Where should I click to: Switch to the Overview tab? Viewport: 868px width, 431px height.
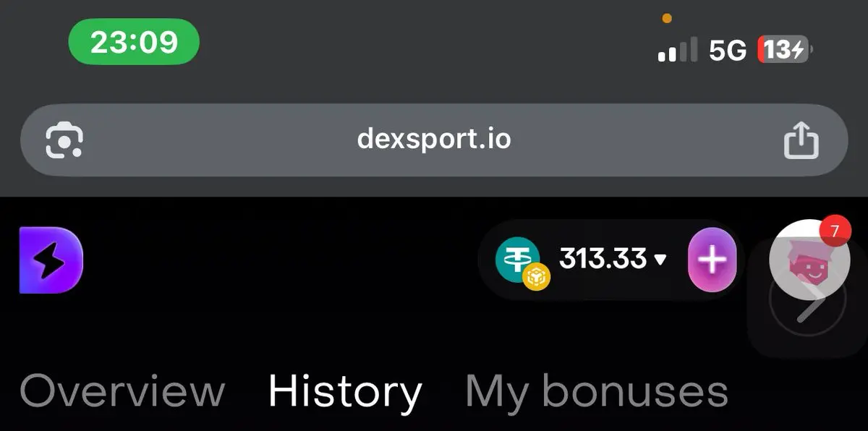point(122,391)
